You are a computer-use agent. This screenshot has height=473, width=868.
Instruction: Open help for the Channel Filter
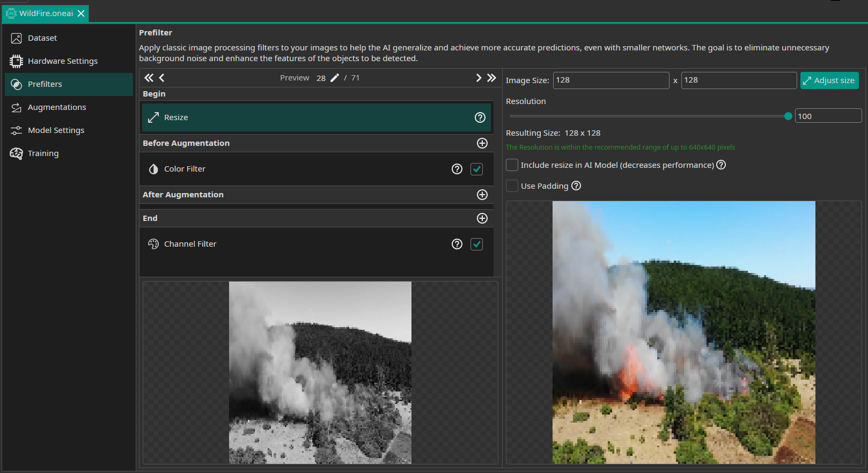tap(457, 244)
